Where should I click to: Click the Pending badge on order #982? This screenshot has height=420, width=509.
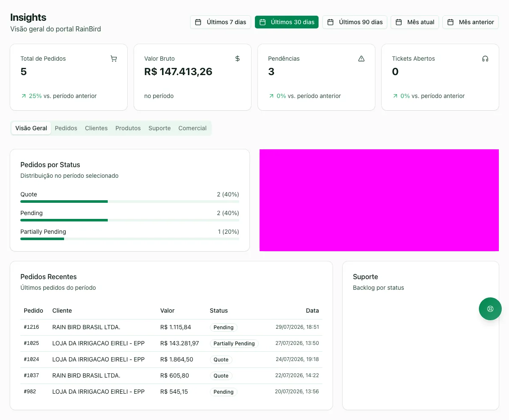tap(224, 392)
